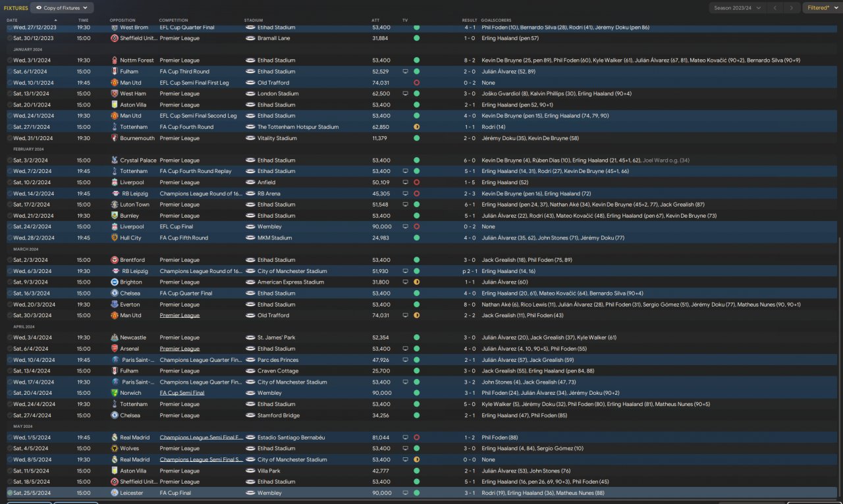Click the Burnley club badge
The width and height of the screenshot is (843, 504).
pyautogui.click(x=115, y=216)
